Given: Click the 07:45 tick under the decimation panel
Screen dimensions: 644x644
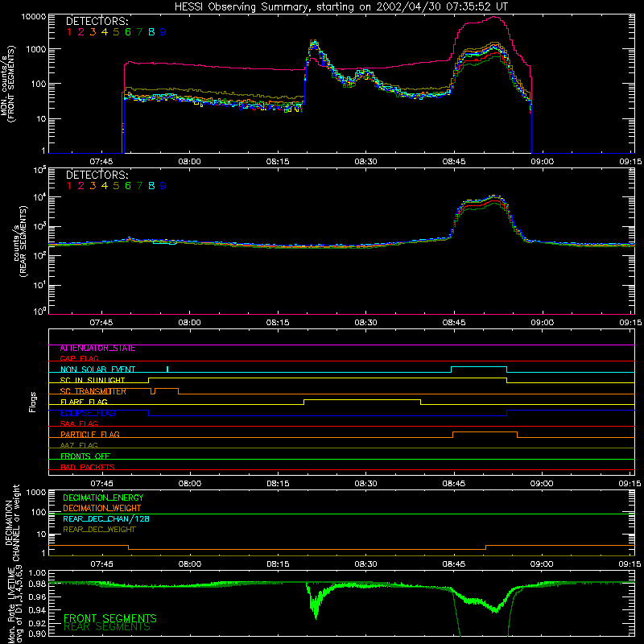Looking at the screenshot, I should (101, 564).
